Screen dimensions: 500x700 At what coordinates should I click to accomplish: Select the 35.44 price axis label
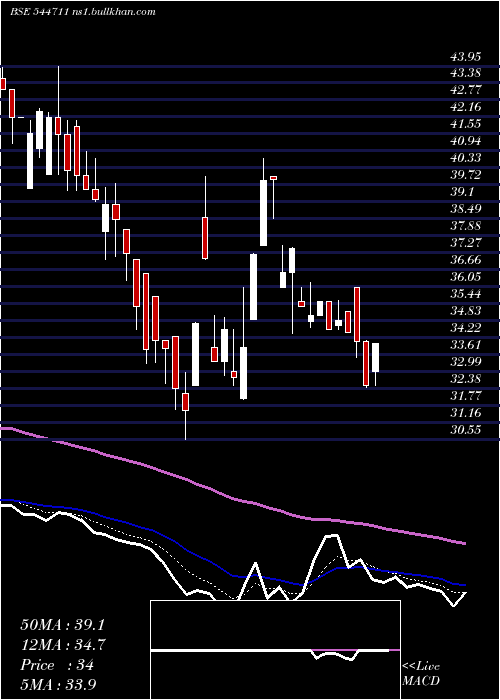coord(466,294)
